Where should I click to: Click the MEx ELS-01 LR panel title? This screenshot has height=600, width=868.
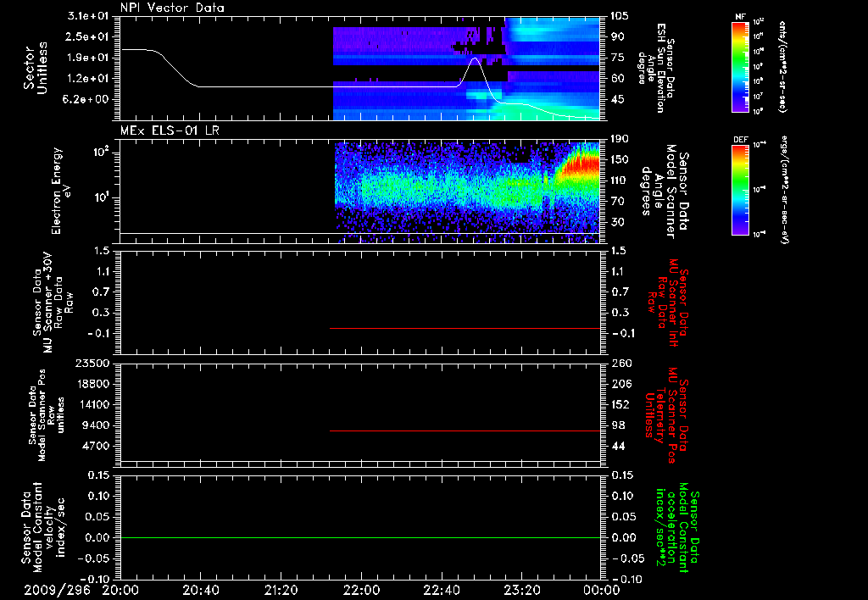(x=170, y=131)
